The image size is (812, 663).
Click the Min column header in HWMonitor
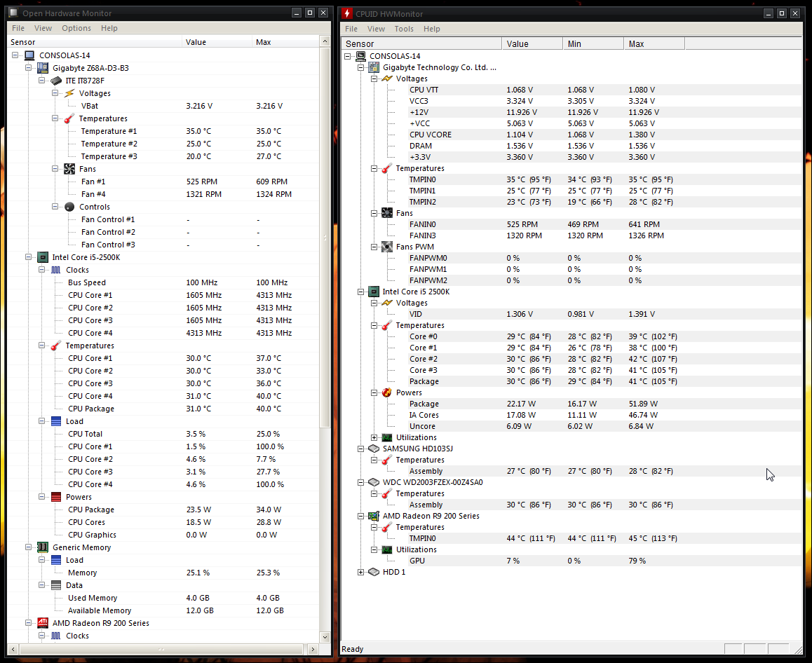click(593, 44)
